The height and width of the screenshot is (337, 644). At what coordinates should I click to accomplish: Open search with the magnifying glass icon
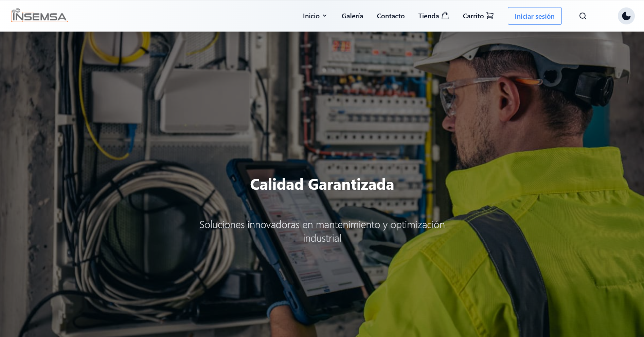coord(583,16)
